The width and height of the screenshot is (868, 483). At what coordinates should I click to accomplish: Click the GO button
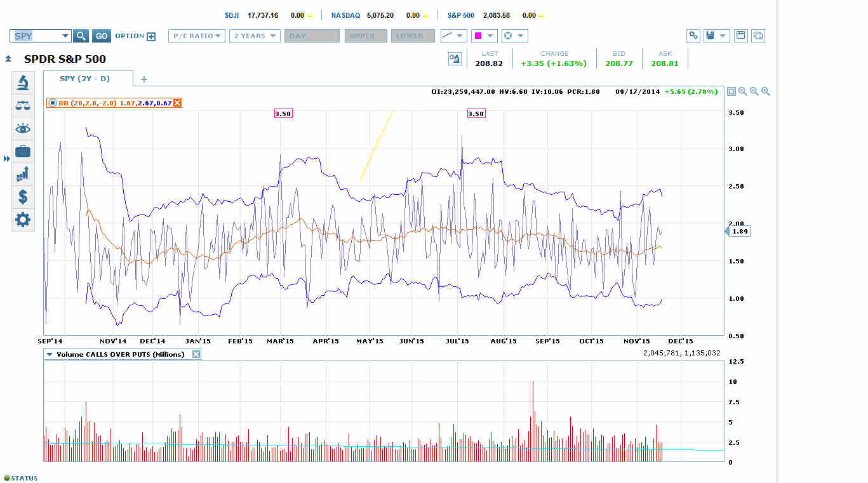[x=101, y=36]
